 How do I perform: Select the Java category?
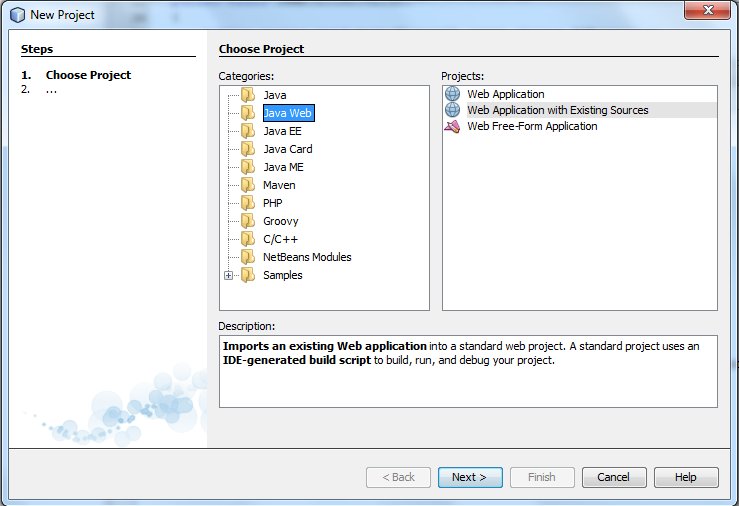[275, 95]
